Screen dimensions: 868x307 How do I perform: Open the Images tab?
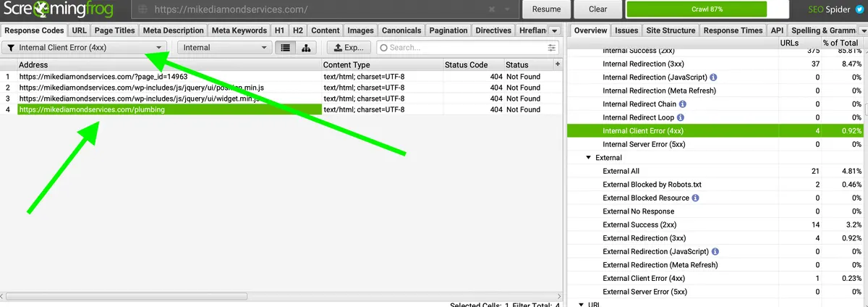(x=361, y=30)
